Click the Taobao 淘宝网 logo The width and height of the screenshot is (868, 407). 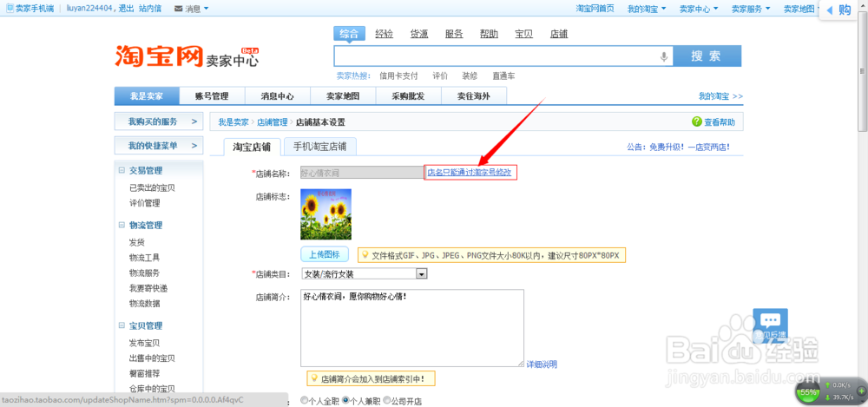coord(160,56)
